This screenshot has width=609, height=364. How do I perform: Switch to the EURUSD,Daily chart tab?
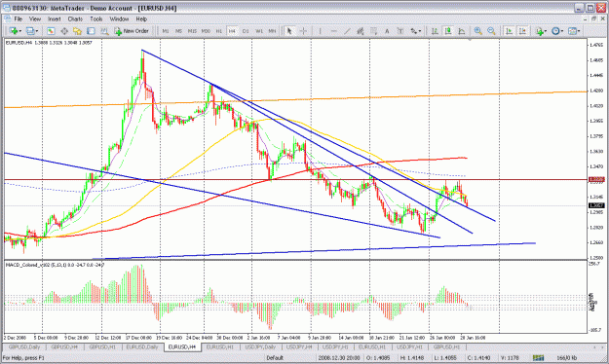tap(142, 346)
